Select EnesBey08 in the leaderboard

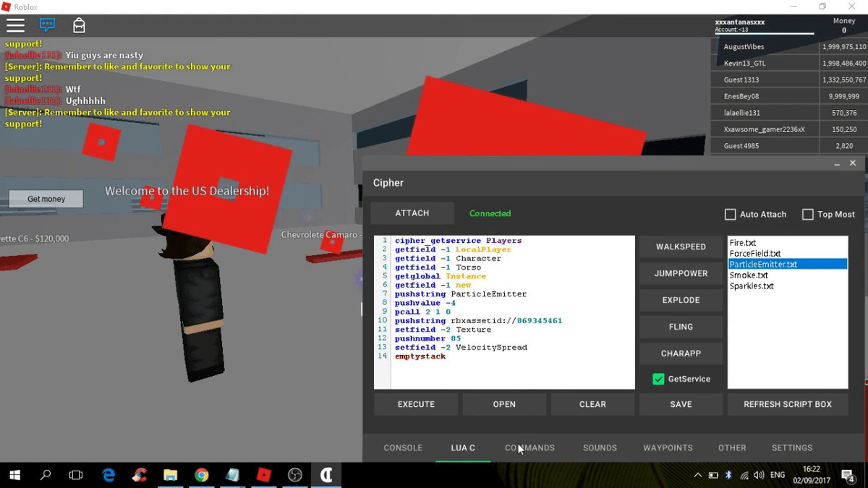(x=765, y=96)
